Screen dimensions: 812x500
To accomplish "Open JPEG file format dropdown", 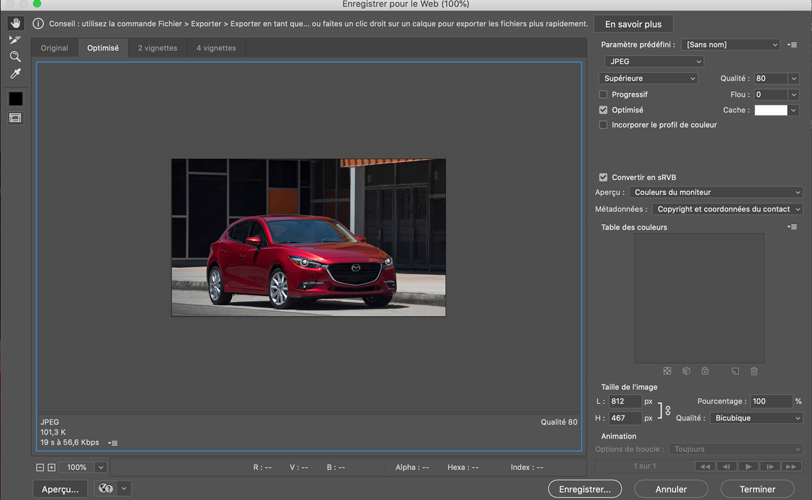I will pyautogui.click(x=654, y=61).
